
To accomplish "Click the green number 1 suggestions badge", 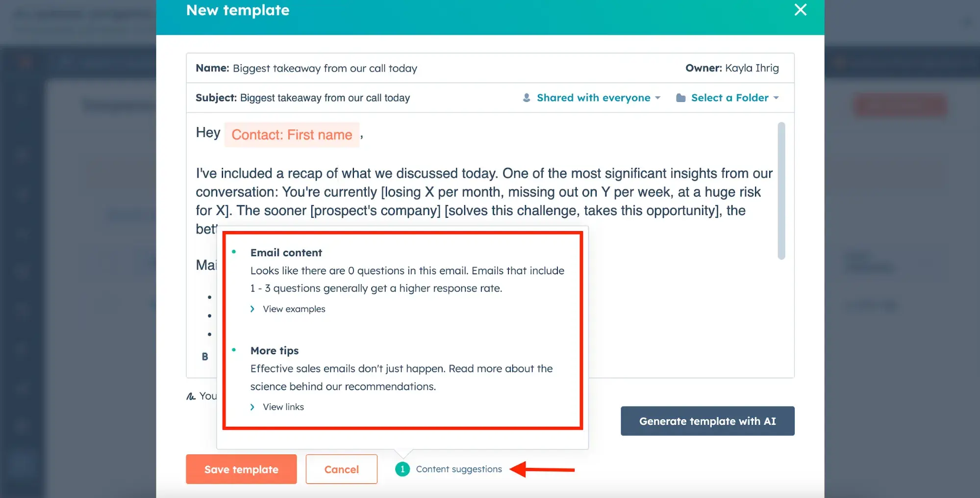I will (402, 470).
